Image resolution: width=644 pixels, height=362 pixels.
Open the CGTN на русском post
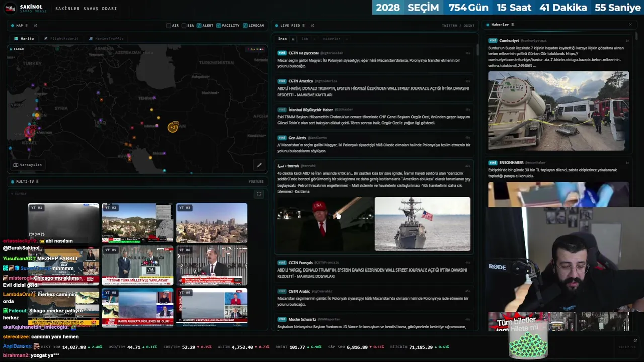click(373, 58)
